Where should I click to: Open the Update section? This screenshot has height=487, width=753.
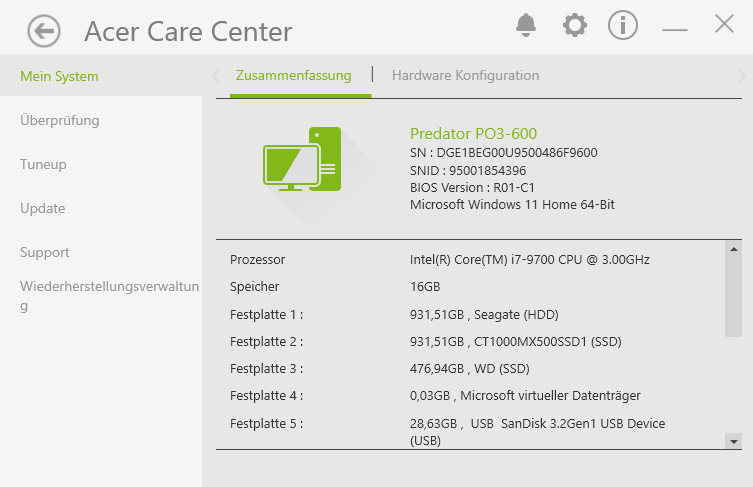click(x=43, y=208)
